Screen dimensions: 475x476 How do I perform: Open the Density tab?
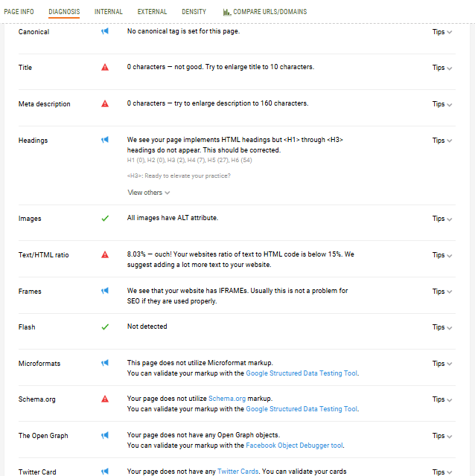(x=194, y=12)
